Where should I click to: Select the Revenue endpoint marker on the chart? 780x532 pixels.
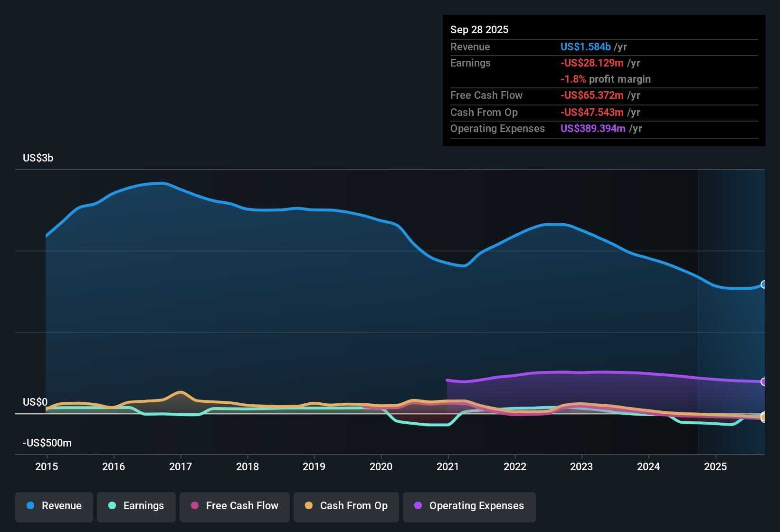pyautogui.click(x=764, y=285)
